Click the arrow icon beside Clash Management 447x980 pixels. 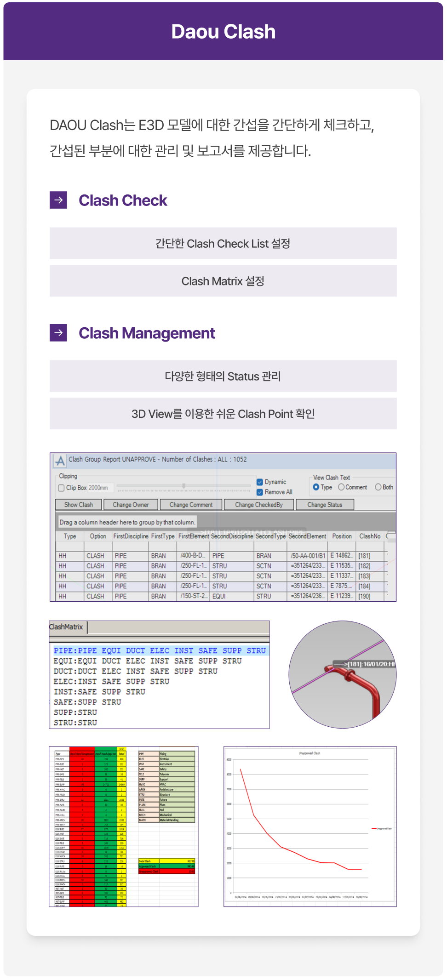(58, 333)
